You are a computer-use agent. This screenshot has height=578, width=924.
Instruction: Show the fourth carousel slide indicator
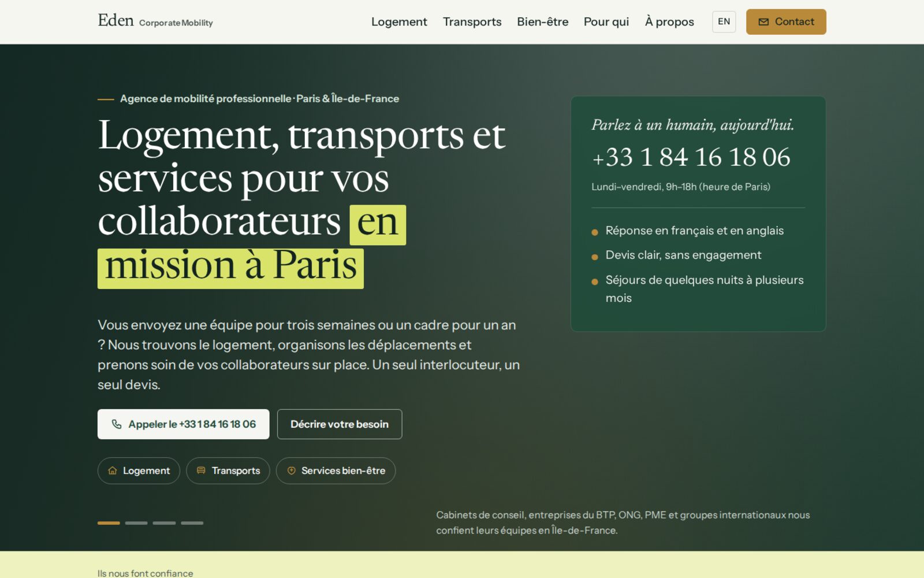pos(192,523)
